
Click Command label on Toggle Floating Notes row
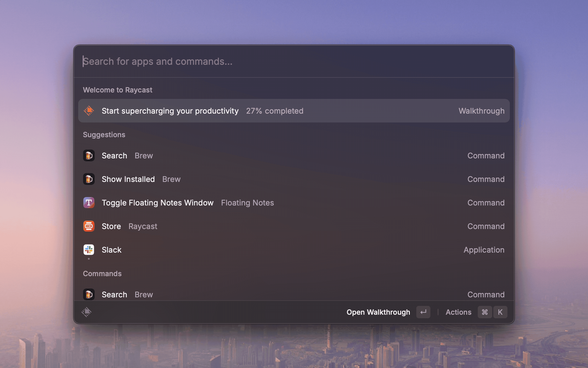pos(486,203)
